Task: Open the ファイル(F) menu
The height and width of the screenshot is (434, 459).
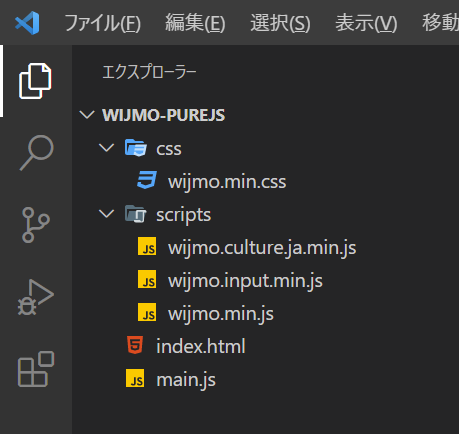Action: pyautogui.click(x=103, y=23)
